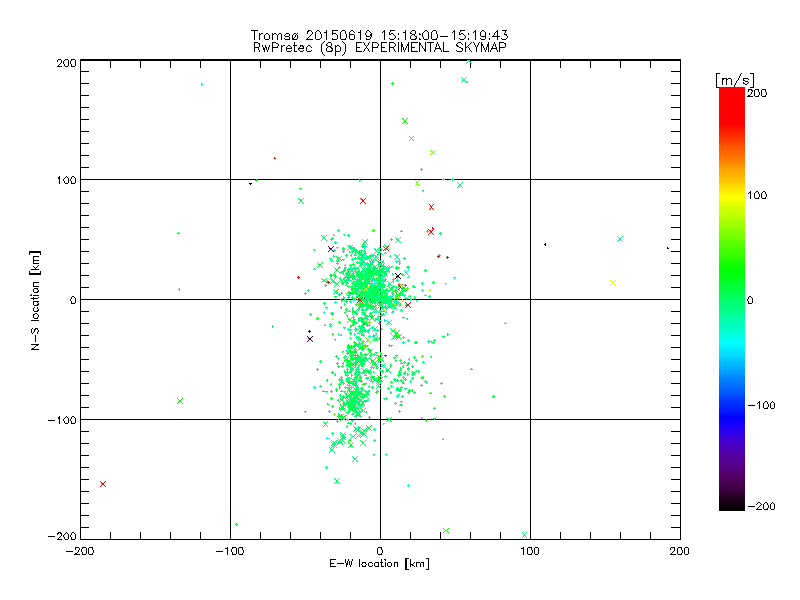Click the N-S axis '0' tick label
The width and height of the screenshot is (800, 600).
pos(73,300)
